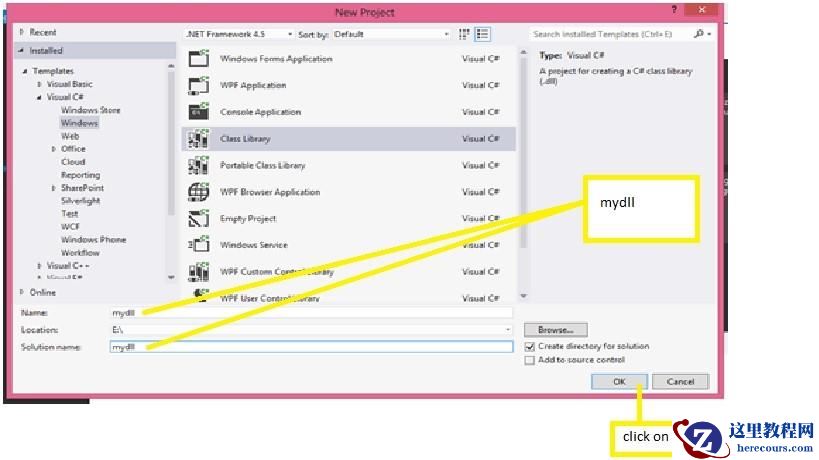
Task: Select Windows Store in the tree
Action: tap(90, 110)
